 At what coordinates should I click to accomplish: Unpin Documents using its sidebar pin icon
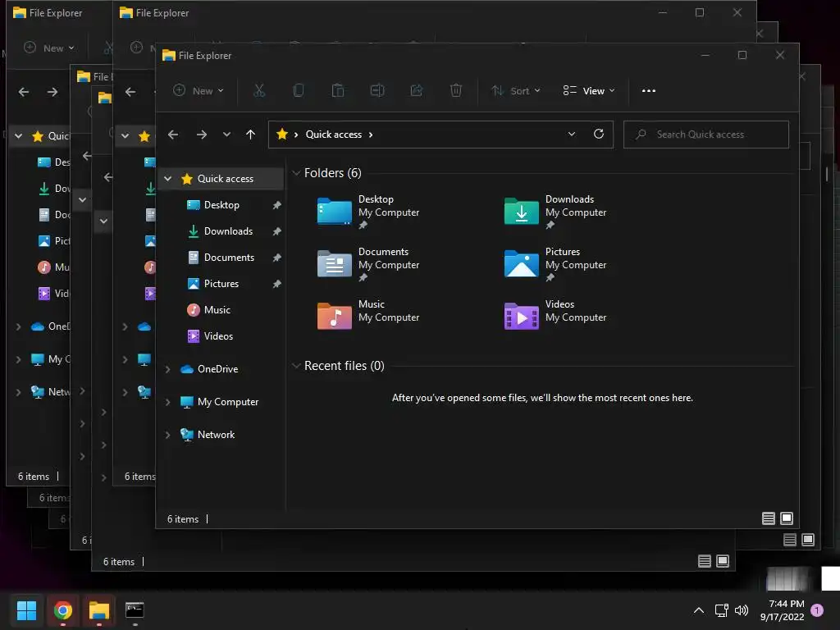point(276,258)
